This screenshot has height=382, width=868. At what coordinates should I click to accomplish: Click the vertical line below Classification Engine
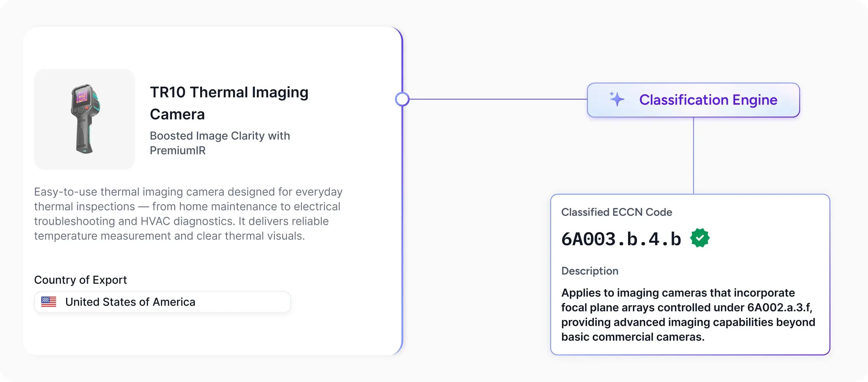[x=693, y=155]
